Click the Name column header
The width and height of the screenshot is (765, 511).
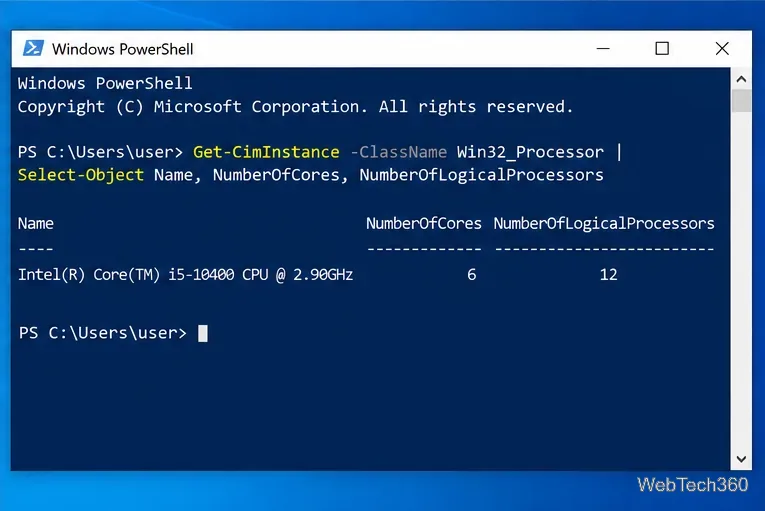pos(36,224)
